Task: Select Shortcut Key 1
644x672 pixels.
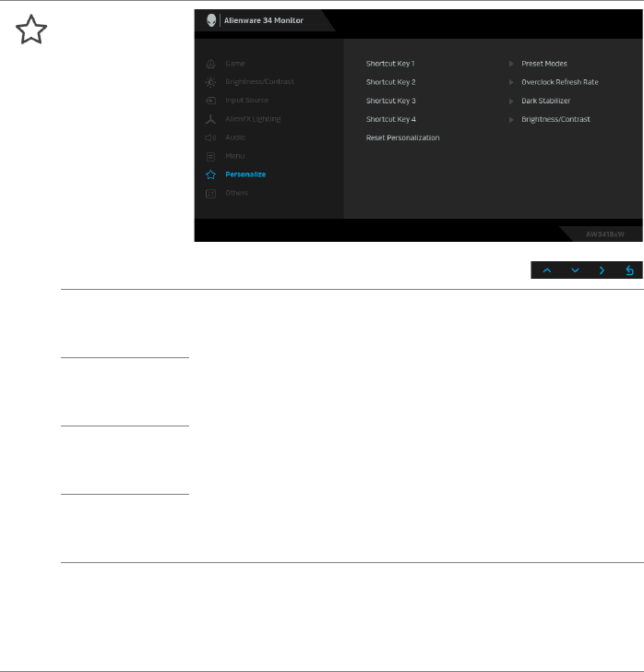Action: [x=390, y=64]
